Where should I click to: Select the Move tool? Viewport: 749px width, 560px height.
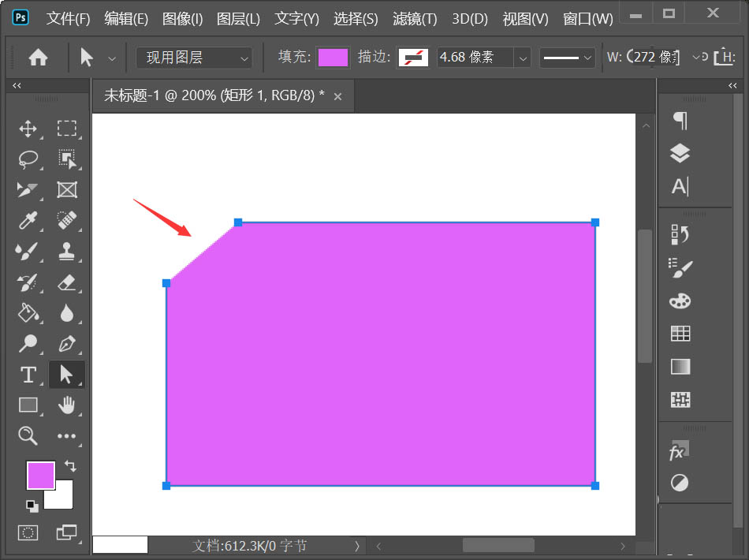point(28,129)
